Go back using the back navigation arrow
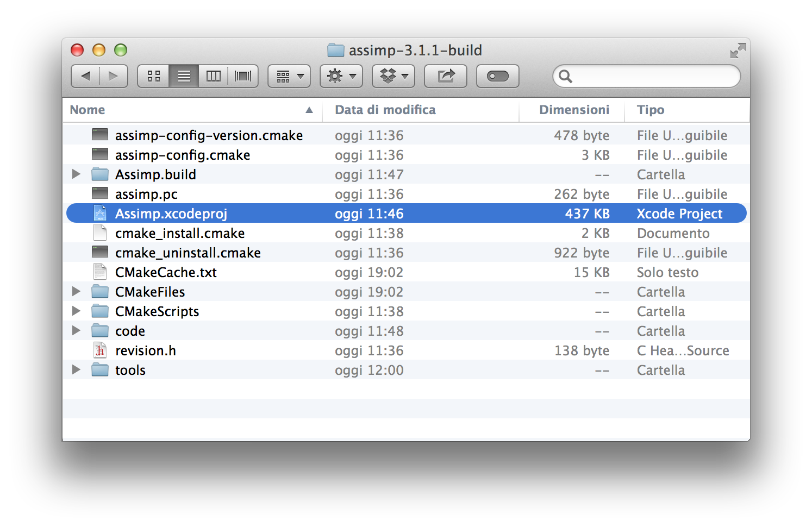Screen dimensions: 812x527 pyautogui.click(x=85, y=76)
